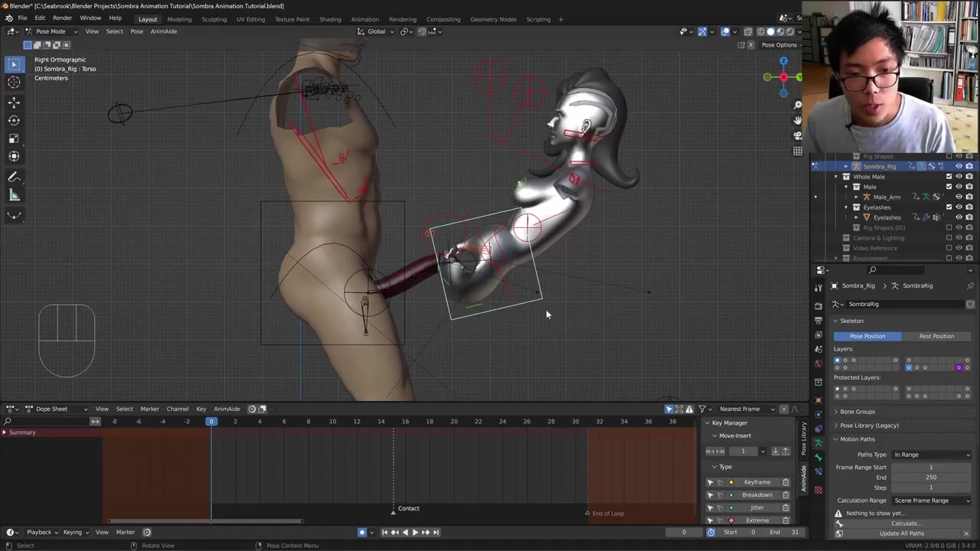Open the Paths Type dropdown
Image resolution: width=980 pixels, height=551 pixels.
coord(931,455)
